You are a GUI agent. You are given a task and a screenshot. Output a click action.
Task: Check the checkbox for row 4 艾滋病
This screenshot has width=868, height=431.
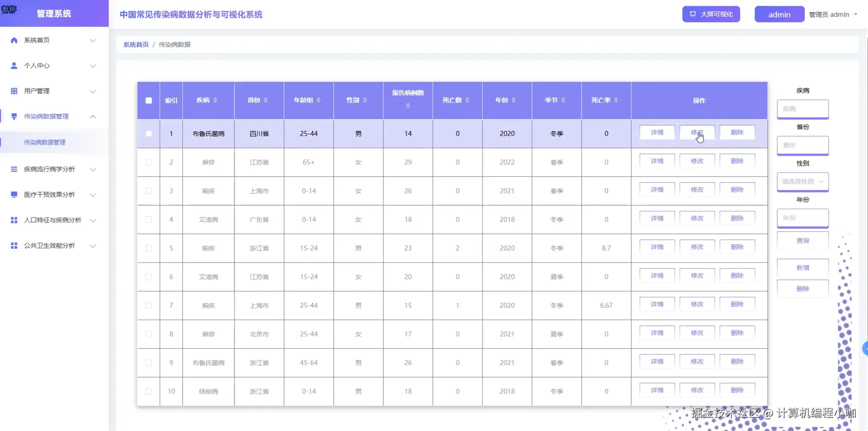click(x=148, y=219)
